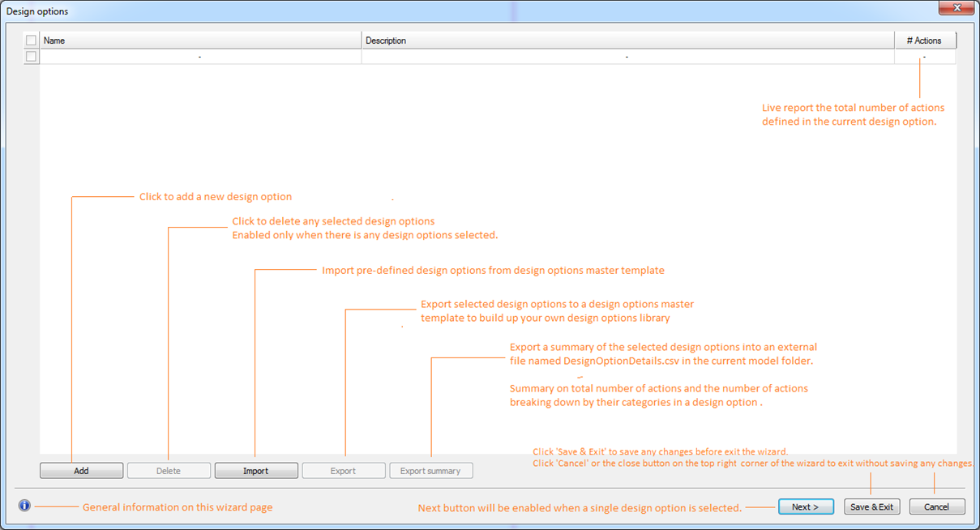Click the Export button
980x530 pixels.
click(x=344, y=471)
